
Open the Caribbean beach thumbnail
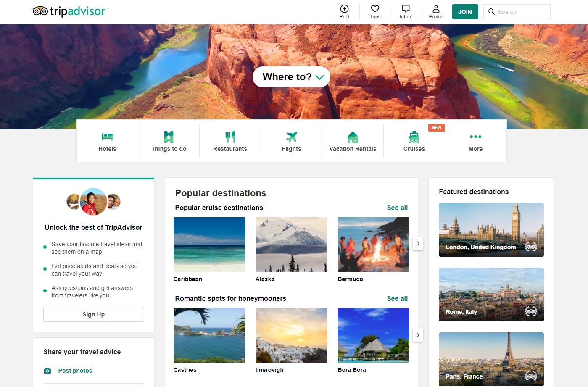209,245
